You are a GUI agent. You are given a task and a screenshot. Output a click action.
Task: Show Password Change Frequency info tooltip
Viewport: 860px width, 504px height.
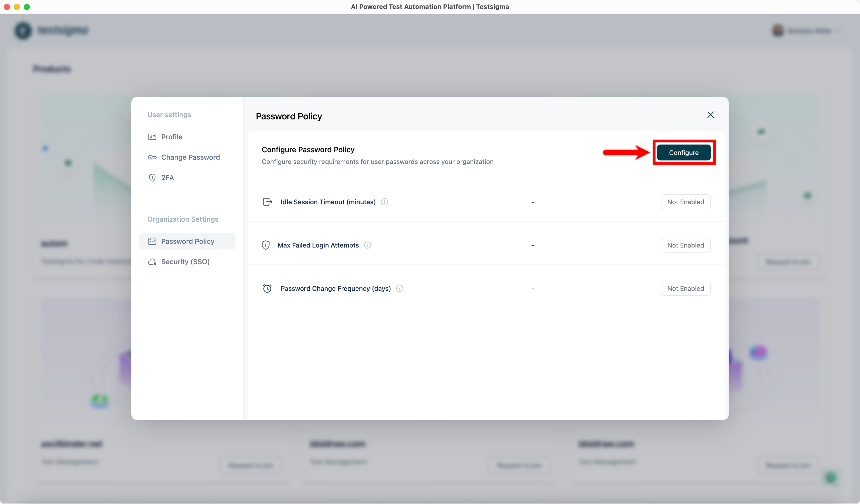click(400, 288)
